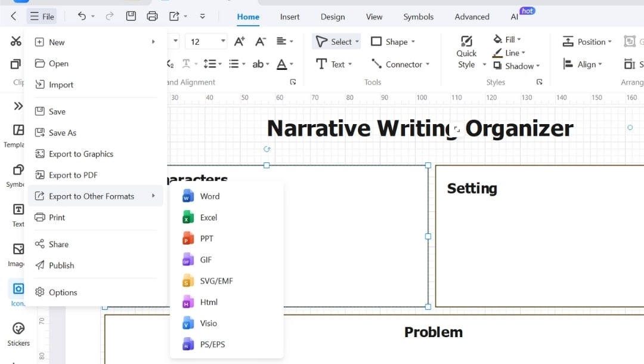This screenshot has width=644, height=364.
Task: Open the bullet list dropdown
Action: tap(237, 64)
